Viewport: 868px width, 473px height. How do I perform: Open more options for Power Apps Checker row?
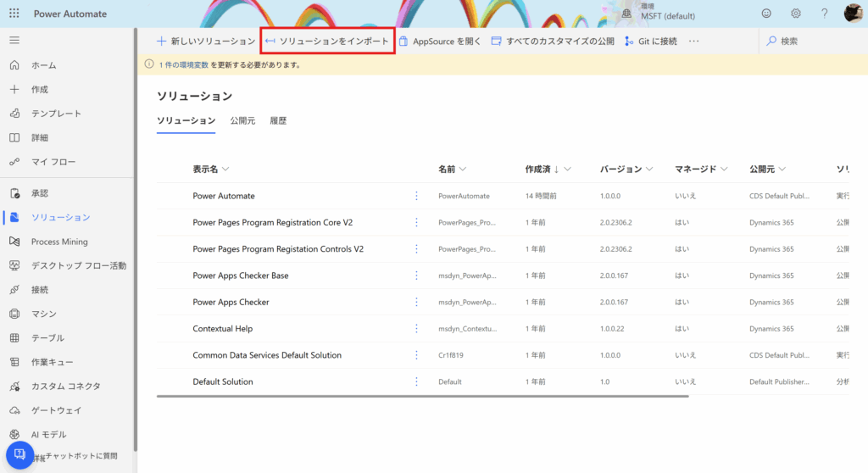coord(416,303)
